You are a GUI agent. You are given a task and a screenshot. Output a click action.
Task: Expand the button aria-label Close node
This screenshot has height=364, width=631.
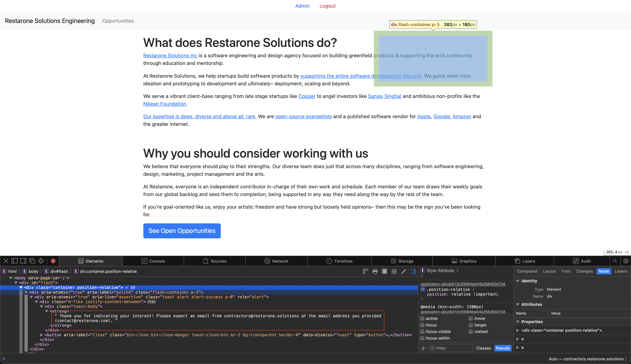(x=41, y=335)
